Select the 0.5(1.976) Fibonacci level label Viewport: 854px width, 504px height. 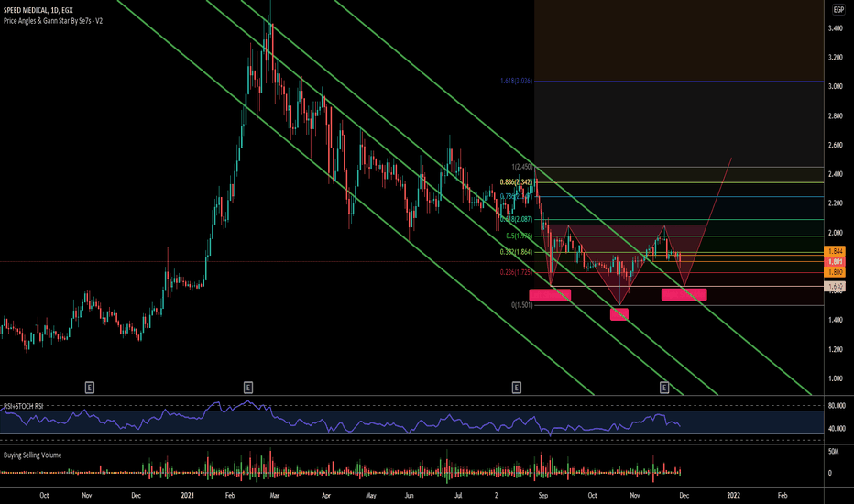coord(519,236)
